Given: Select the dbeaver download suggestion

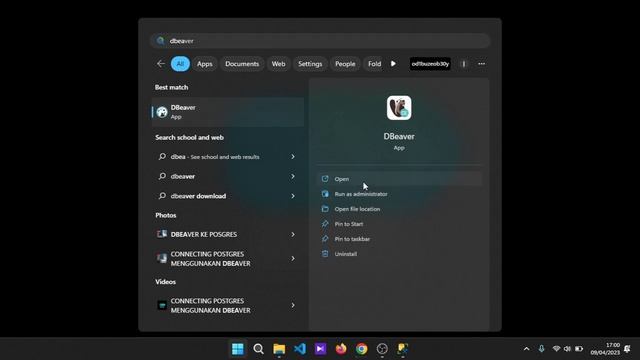Looking at the screenshot, I should [x=228, y=196].
